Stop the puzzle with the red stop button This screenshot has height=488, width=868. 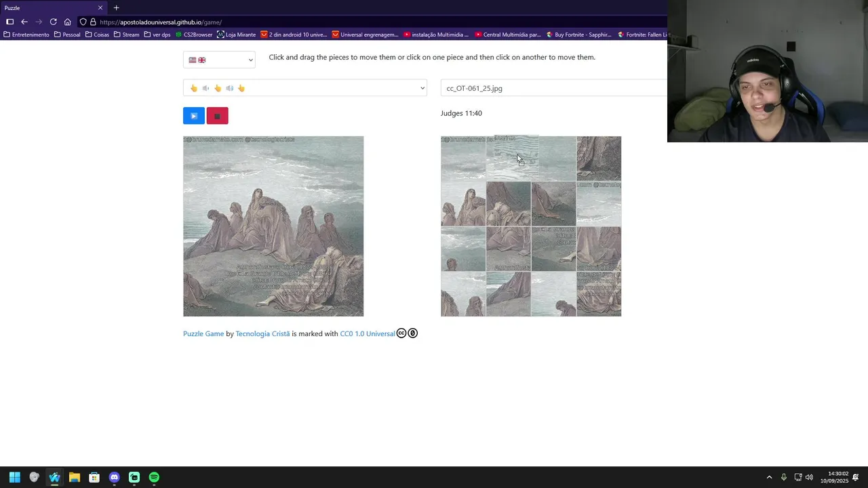pos(217,116)
